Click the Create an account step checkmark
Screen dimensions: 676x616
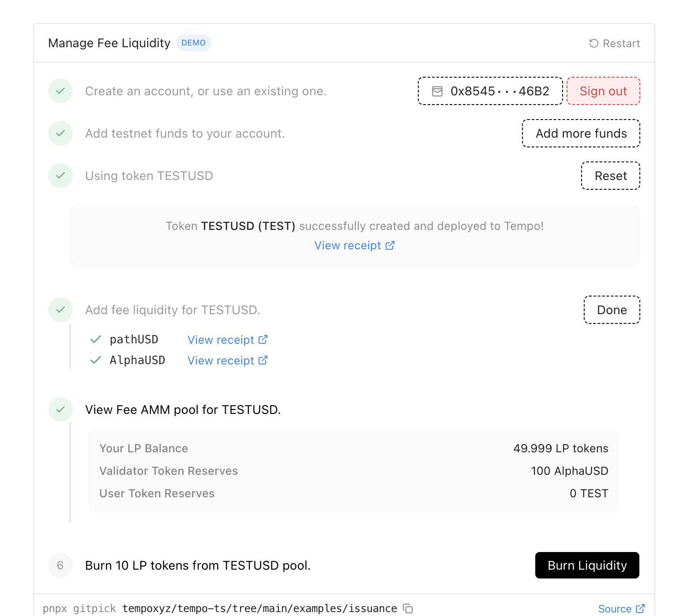click(60, 91)
